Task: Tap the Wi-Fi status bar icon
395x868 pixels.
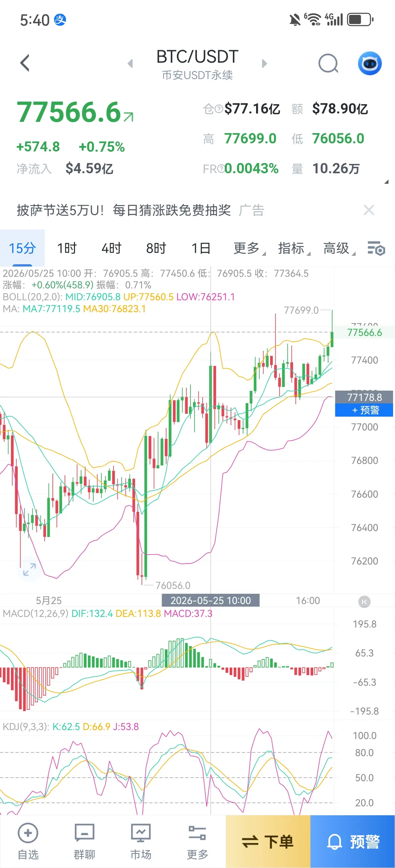Action: click(312, 19)
